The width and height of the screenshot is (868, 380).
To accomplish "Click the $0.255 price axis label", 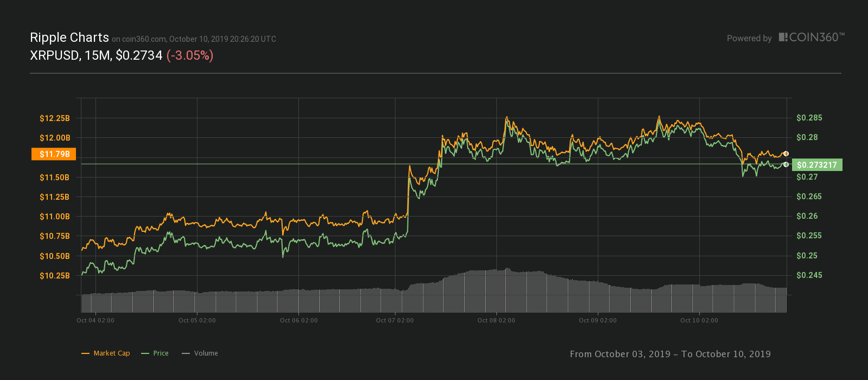I will 809,236.
